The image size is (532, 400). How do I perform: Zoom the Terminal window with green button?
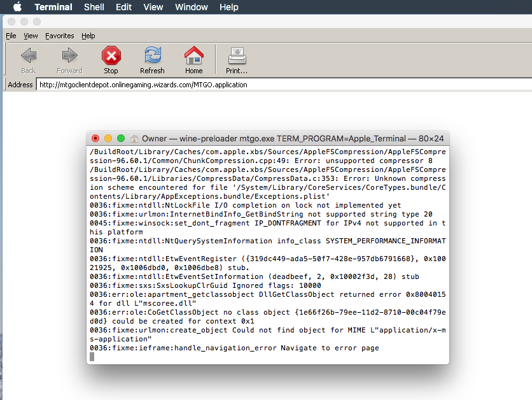[x=121, y=138]
